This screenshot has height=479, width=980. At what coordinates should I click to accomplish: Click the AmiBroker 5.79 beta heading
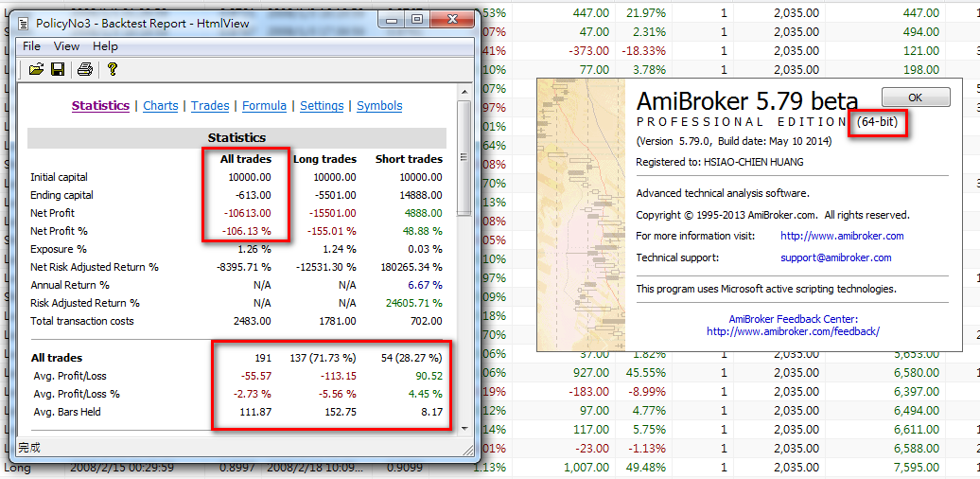click(x=747, y=100)
